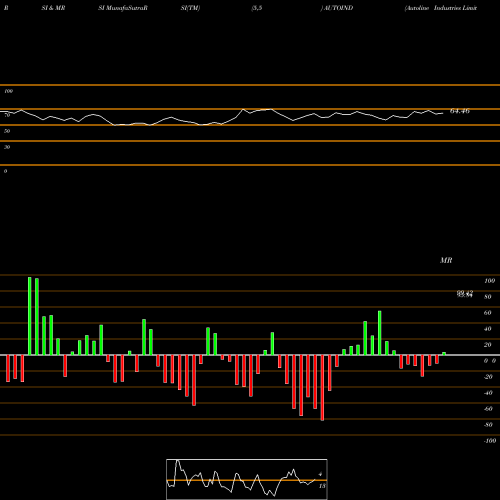Click the -60 label on MR axis
The width and height of the screenshot is (500, 500).
(488, 409)
